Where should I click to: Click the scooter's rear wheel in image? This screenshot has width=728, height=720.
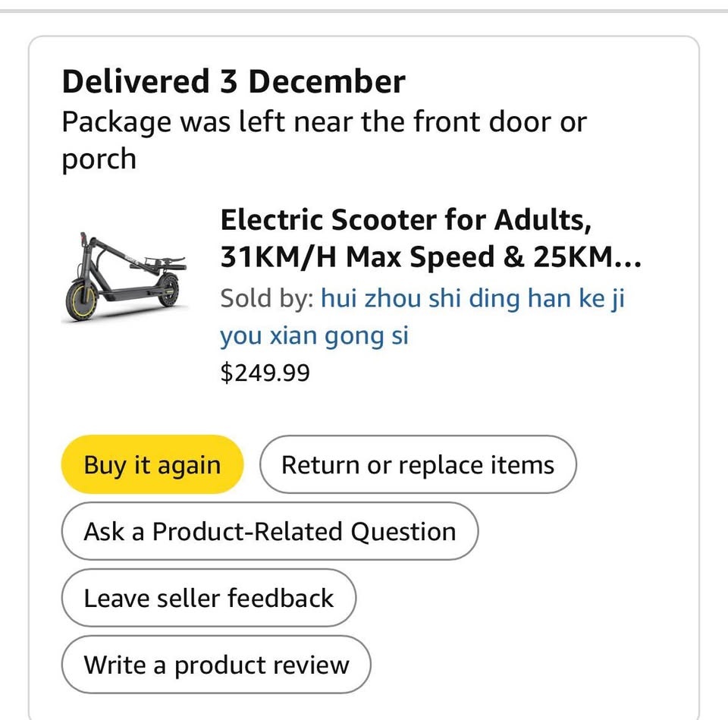168,291
